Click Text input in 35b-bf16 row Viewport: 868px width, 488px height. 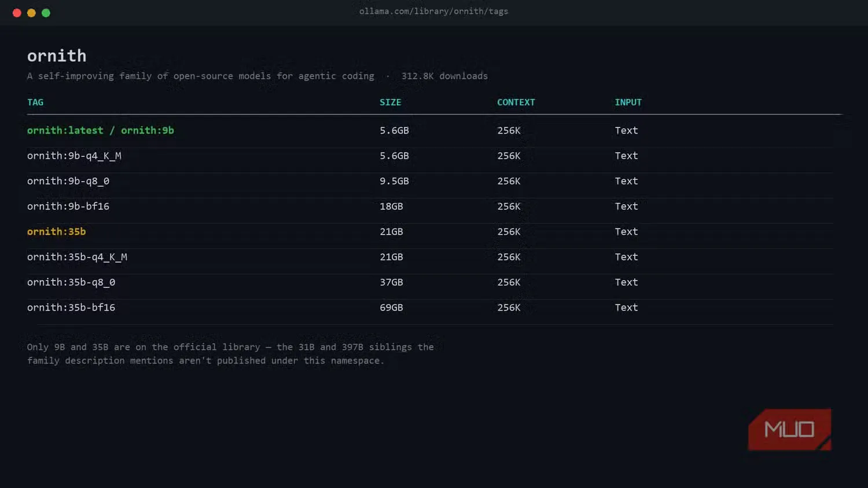(626, 308)
